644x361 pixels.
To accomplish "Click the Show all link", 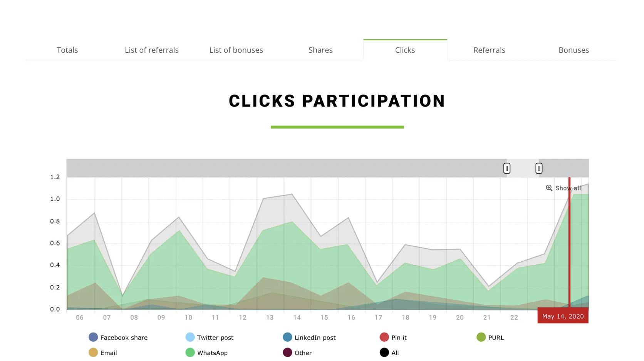I will point(568,188).
